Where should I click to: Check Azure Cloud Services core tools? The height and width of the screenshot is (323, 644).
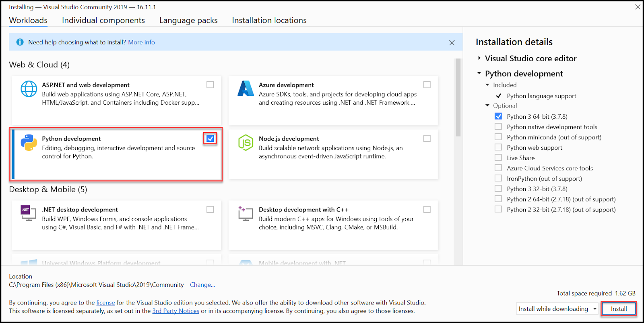click(x=498, y=168)
